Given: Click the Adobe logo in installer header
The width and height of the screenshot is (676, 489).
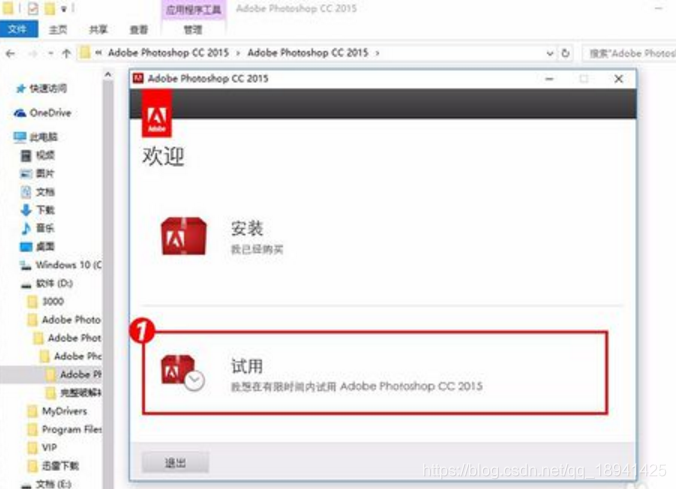Looking at the screenshot, I should [x=157, y=115].
